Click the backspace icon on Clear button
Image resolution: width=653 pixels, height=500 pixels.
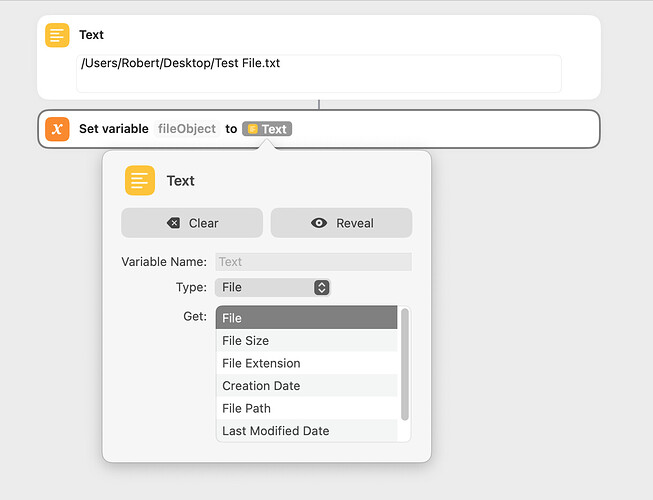[x=174, y=223]
